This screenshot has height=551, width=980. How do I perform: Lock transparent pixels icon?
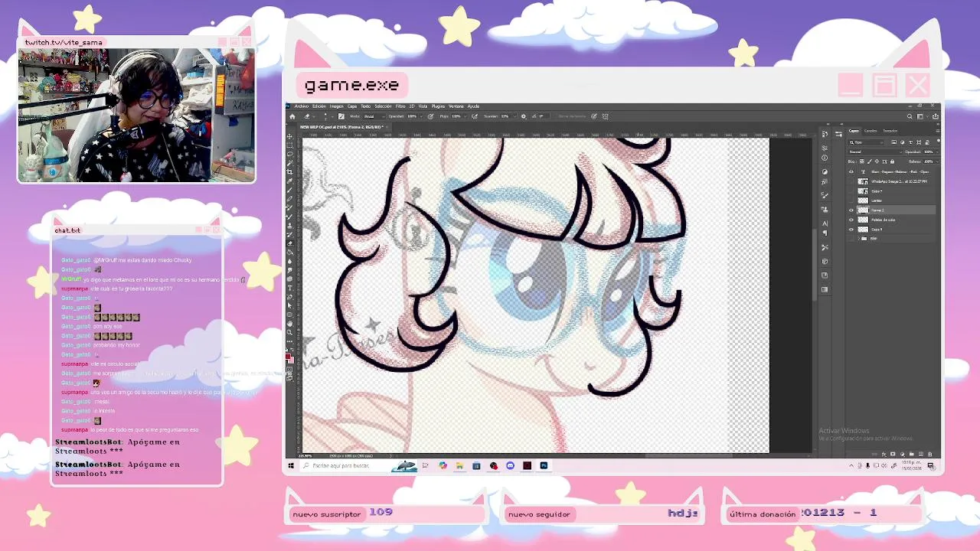pyautogui.click(x=861, y=161)
